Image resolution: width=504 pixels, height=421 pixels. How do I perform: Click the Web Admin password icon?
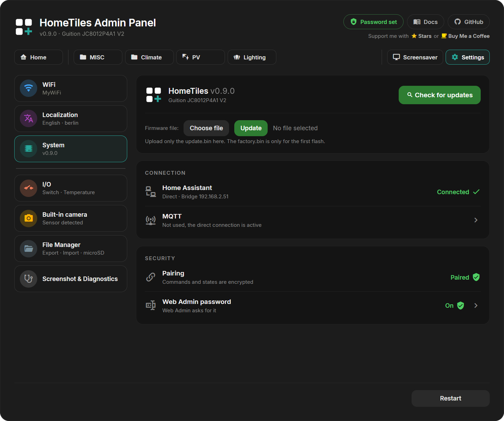[x=151, y=306]
